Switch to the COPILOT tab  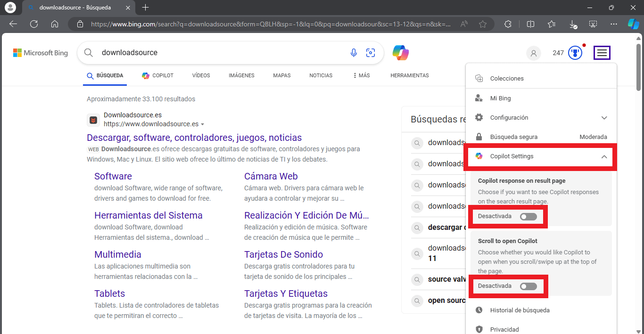[157, 75]
